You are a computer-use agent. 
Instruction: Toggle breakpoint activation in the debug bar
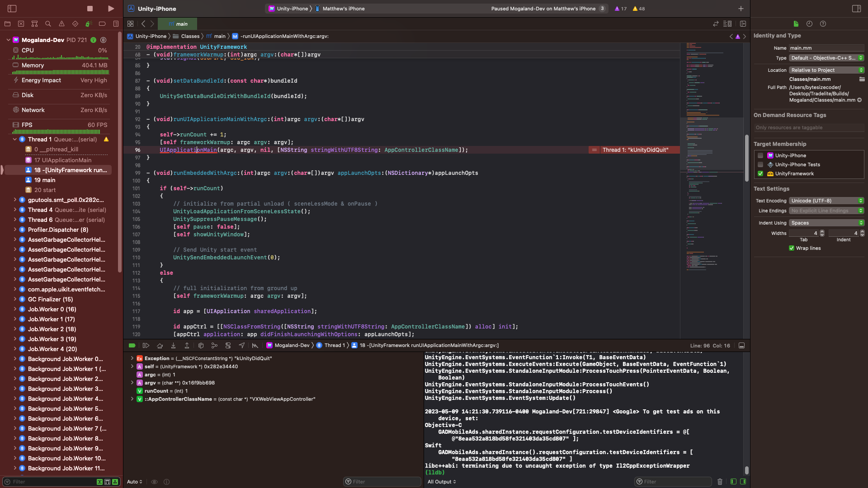[132, 345]
